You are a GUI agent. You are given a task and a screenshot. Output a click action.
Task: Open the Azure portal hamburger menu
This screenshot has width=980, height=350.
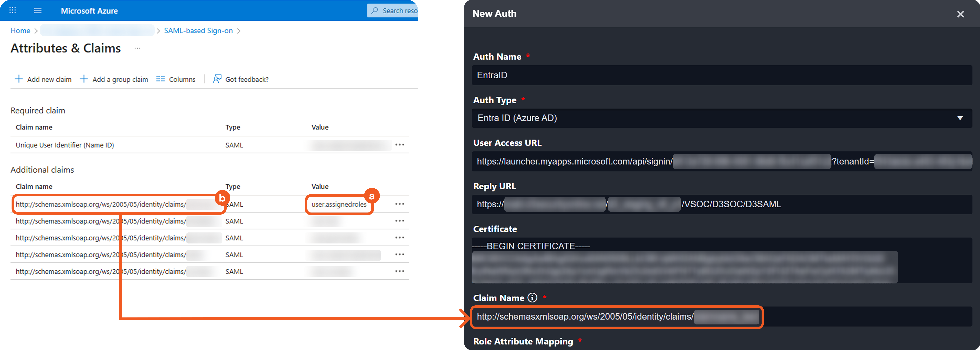point(38,10)
